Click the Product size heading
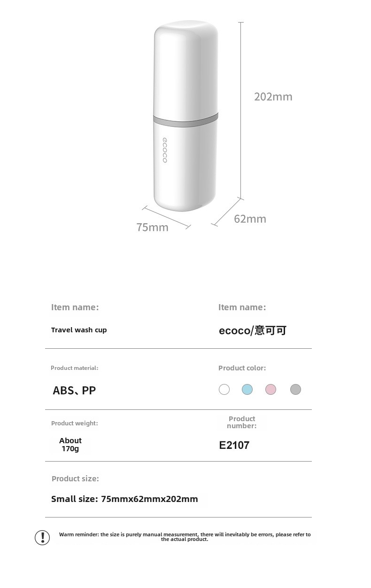The height and width of the screenshot is (588, 371). pos(75,478)
